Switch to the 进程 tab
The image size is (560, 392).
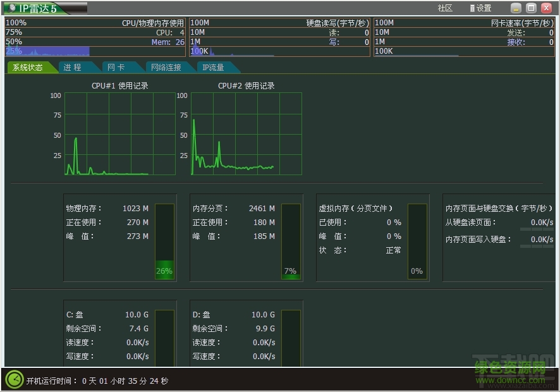coord(73,67)
